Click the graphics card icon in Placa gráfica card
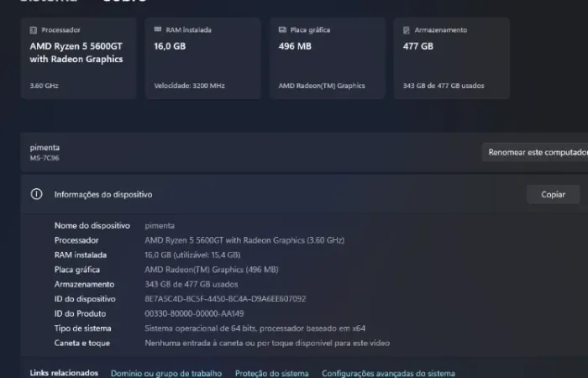Viewport: 588px width, 378px height. pos(282,29)
